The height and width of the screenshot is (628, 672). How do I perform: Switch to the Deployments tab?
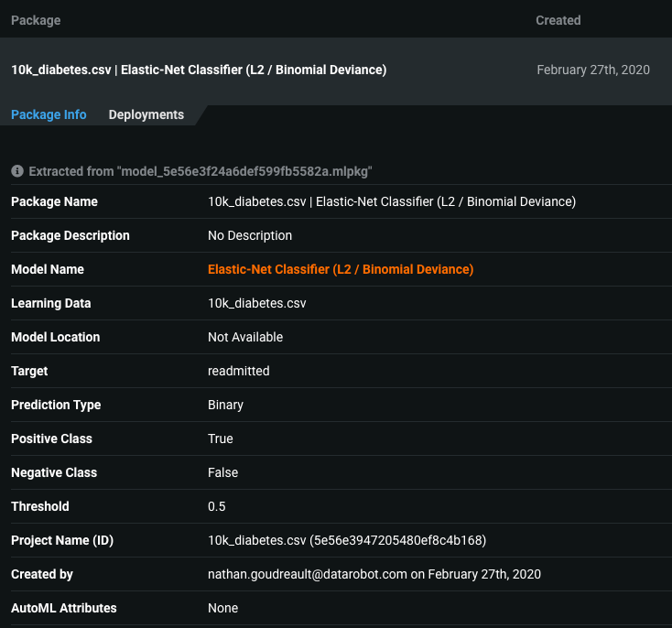click(x=146, y=114)
